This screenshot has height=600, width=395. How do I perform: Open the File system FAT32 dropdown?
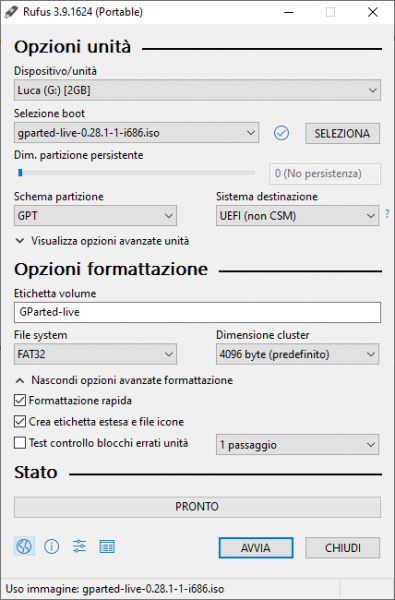pyautogui.click(x=95, y=354)
